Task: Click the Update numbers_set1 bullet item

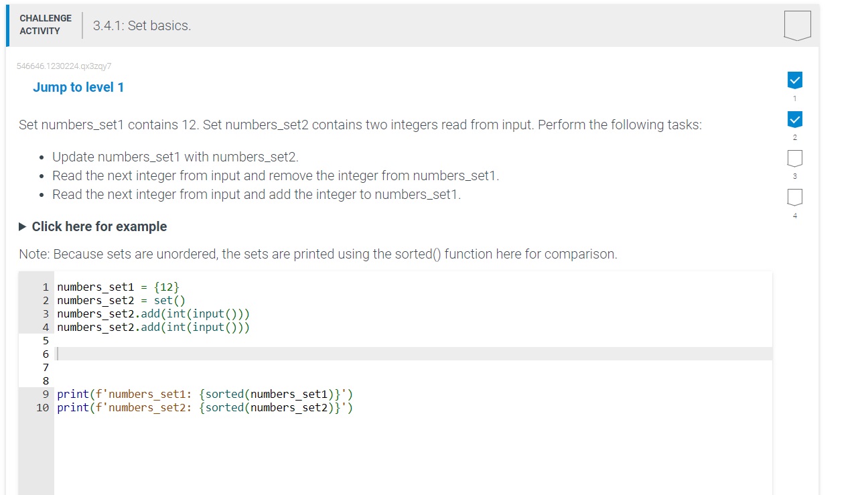Action: [x=175, y=157]
